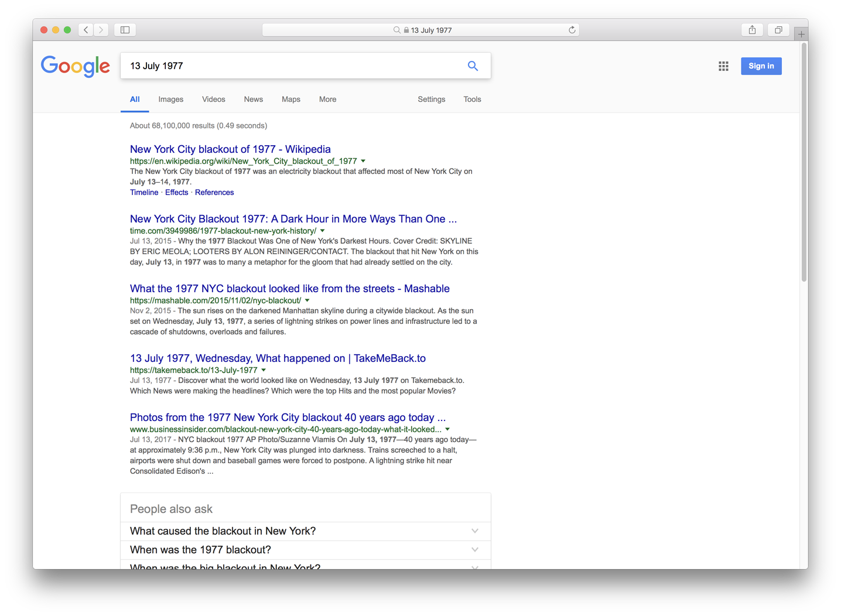The image size is (841, 616).
Task: Click the blue Sign in button
Action: click(x=761, y=66)
